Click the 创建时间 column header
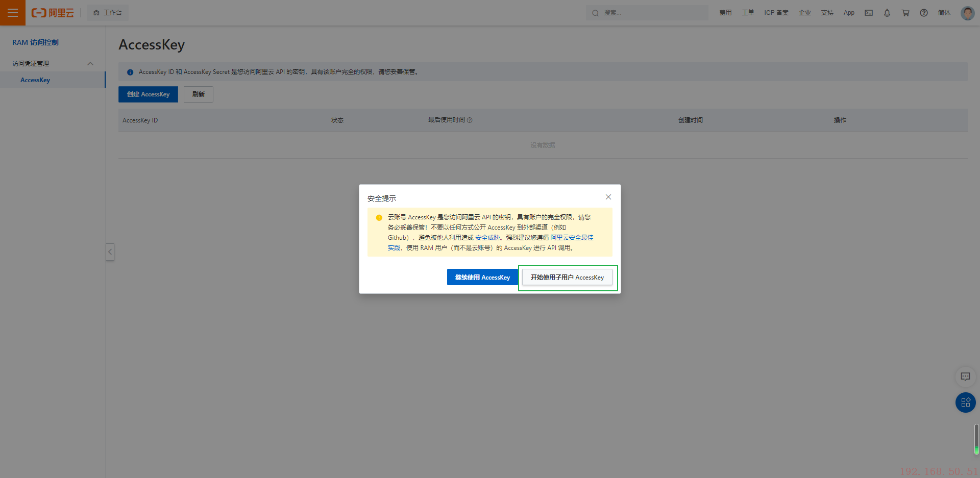 [x=691, y=120]
